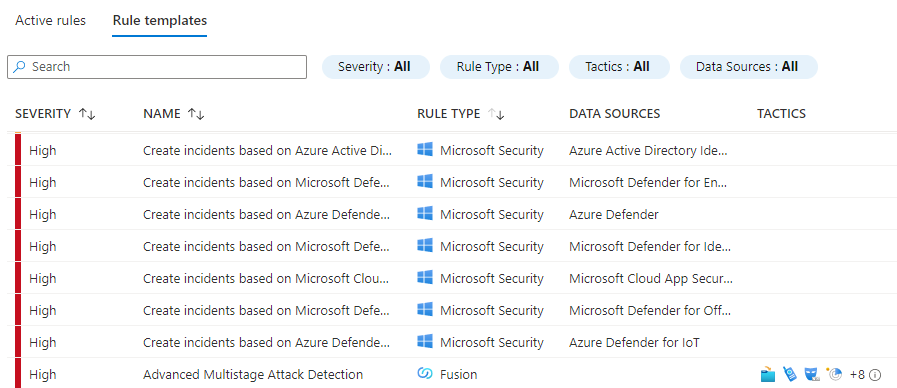897x388 pixels.
Task: Click 'Azure Defender for IoT' data source cell
Action: (x=634, y=343)
